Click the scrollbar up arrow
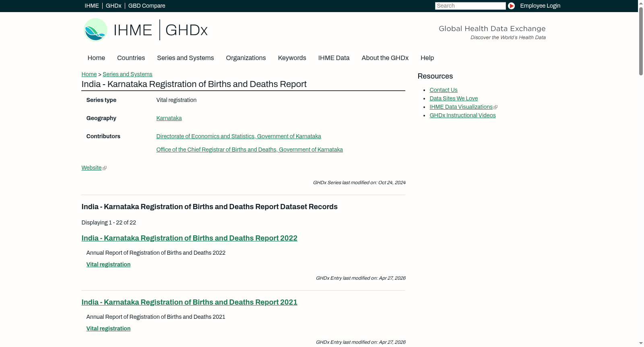Viewport: 644px width, 347px height. pos(641,3)
